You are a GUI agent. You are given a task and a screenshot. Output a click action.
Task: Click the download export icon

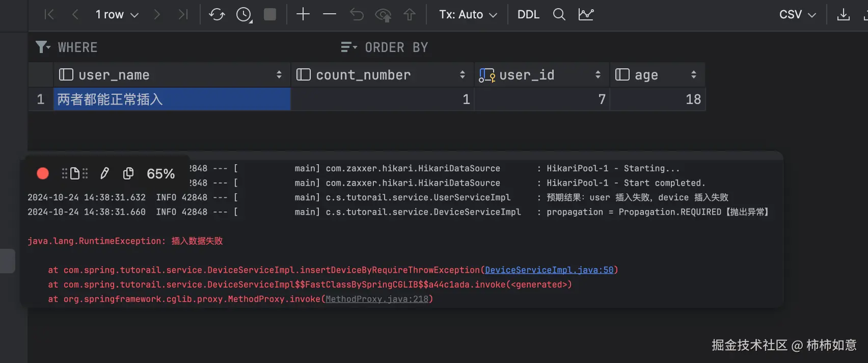tap(843, 15)
